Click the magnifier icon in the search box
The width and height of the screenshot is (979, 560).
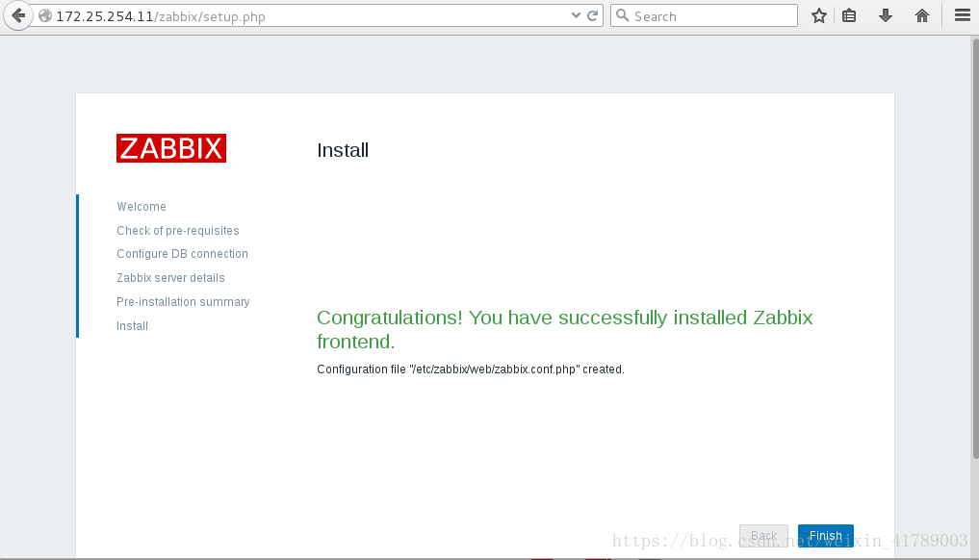[623, 15]
